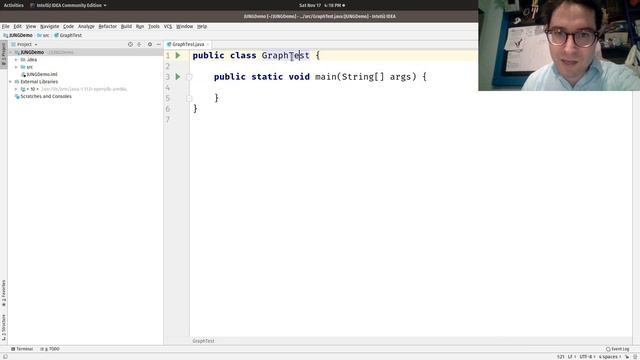Viewport: 640px width, 360px height.
Task: Toggle the Favorites side tool window tab
Action: coord(4,293)
